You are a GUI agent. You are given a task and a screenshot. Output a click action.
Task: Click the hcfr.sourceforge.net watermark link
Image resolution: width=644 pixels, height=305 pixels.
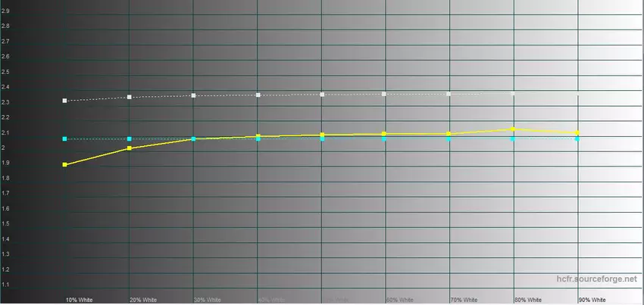pyautogui.click(x=597, y=280)
